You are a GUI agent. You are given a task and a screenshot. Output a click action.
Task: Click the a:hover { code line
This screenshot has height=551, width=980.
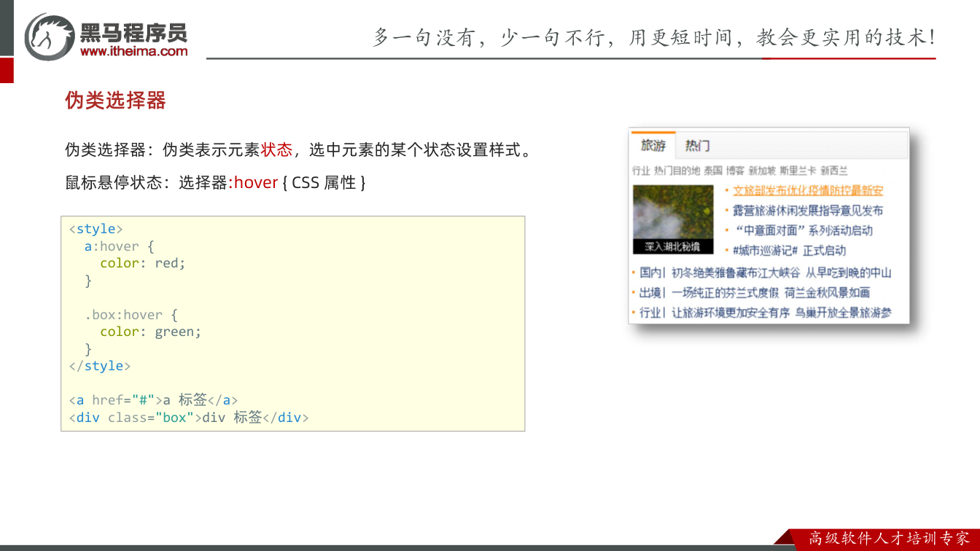click(x=119, y=246)
